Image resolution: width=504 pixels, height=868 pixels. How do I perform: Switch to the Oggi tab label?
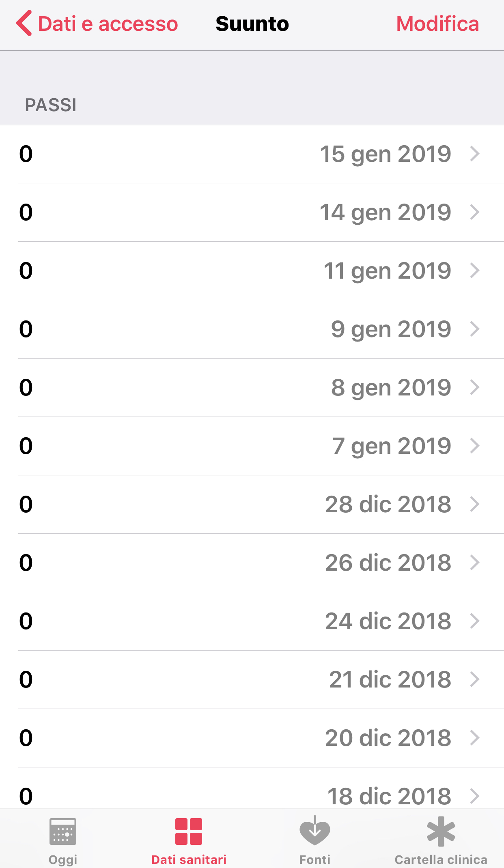pos(63,859)
